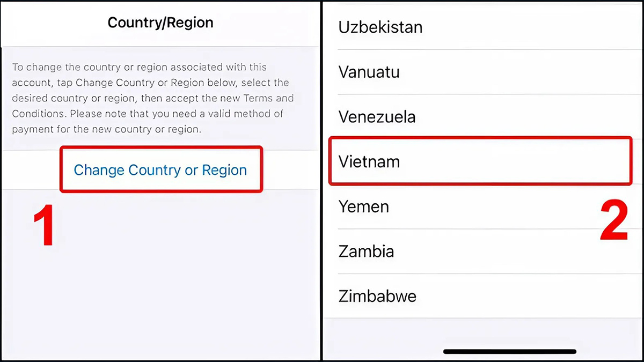Click the red step number 2
644x362 pixels.
[x=613, y=221]
